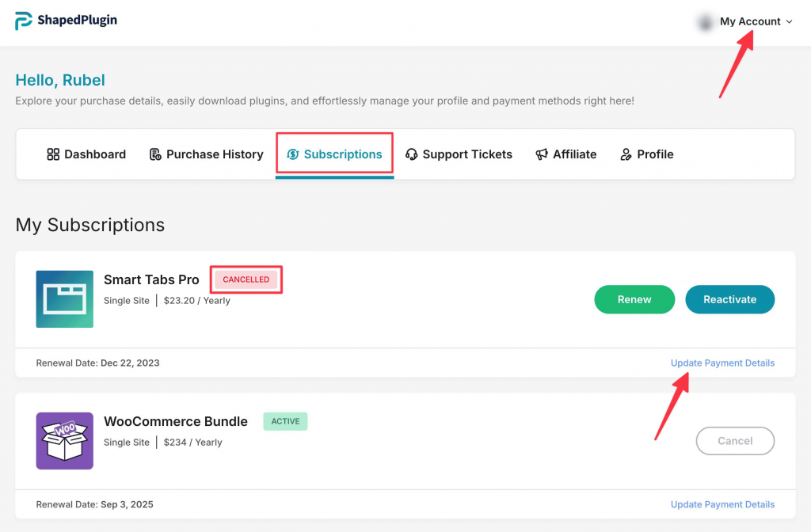Click the "Explore your purchase details" description

[325, 101]
